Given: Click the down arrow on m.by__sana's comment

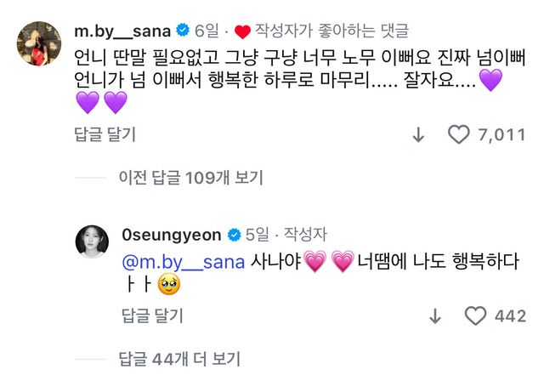Looking at the screenshot, I should coord(418,135).
